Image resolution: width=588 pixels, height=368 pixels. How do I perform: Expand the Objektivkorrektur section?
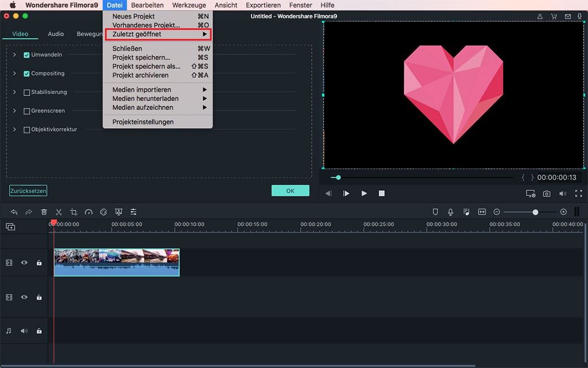pyautogui.click(x=14, y=129)
